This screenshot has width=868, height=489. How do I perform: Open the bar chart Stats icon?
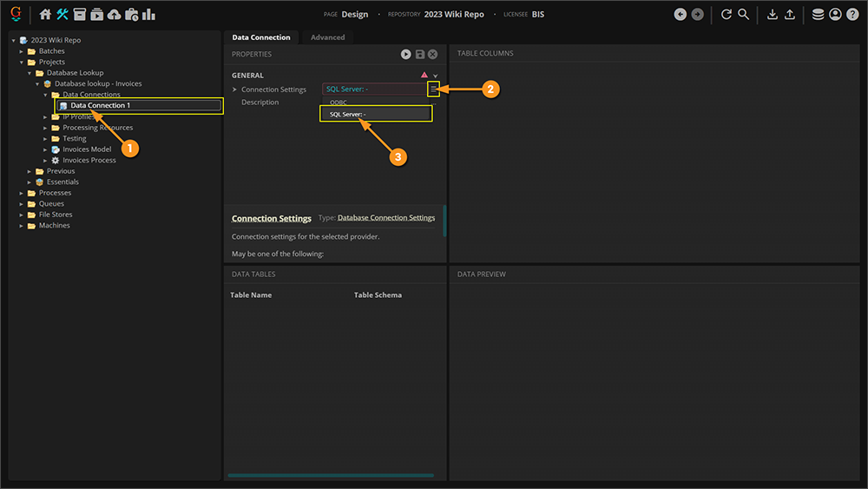[148, 15]
